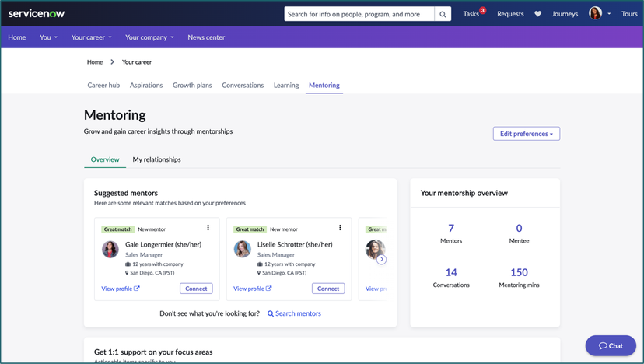Expand the Your company menu

(x=149, y=37)
